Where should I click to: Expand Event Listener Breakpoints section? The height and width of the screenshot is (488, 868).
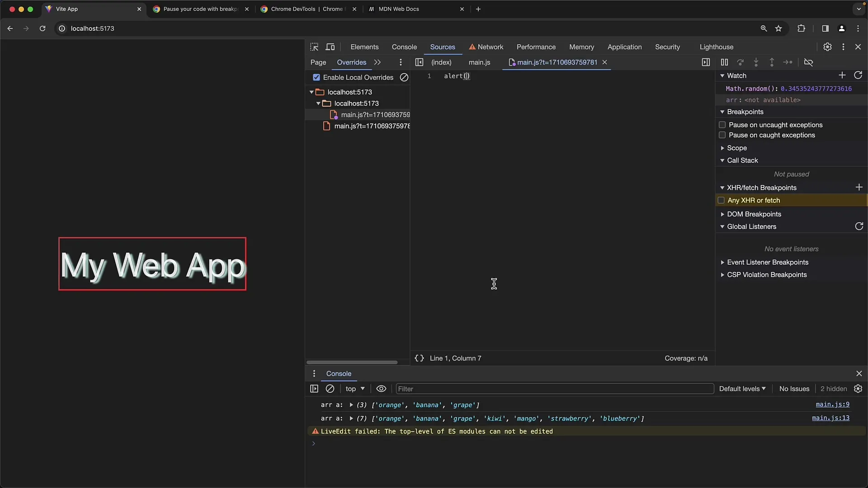(x=722, y=263)
